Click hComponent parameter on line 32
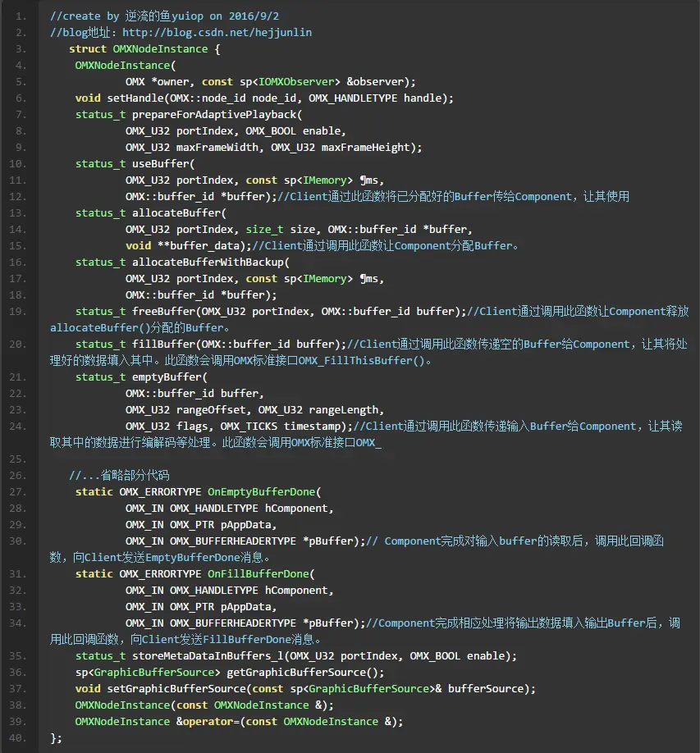The height and width of the screenshot is (753, 700). tap(296, 591)
